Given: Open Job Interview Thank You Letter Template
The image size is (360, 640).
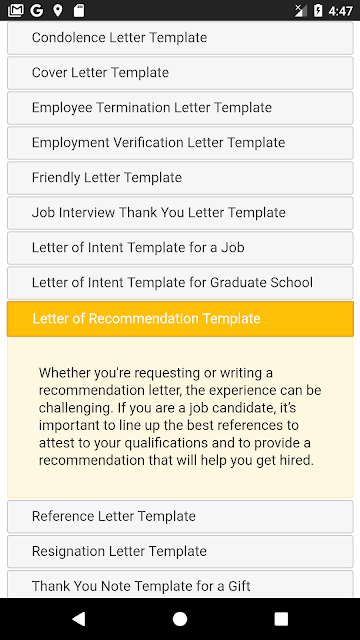Looking at the screenshot, I should coord(180,213).
